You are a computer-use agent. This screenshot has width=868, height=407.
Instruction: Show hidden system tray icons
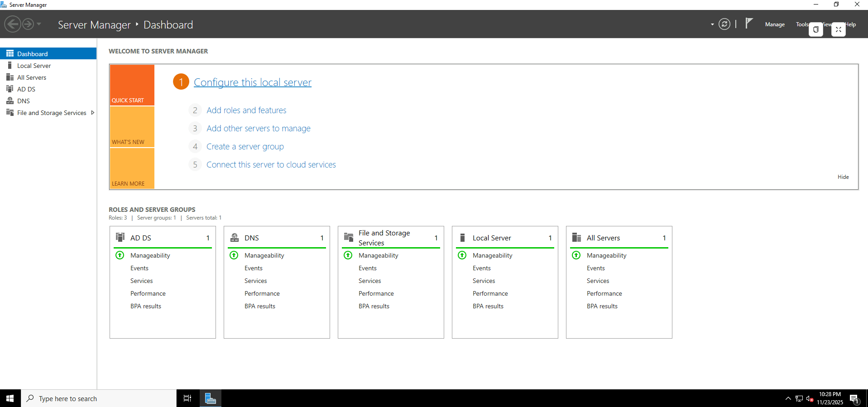[x=788, y=398]
